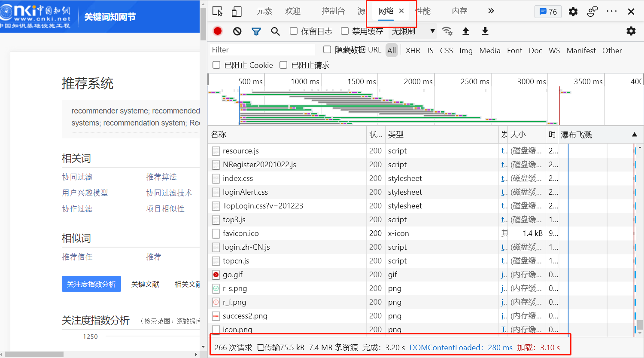
Task: Filter requests by Doc
Action: [535, 50]
